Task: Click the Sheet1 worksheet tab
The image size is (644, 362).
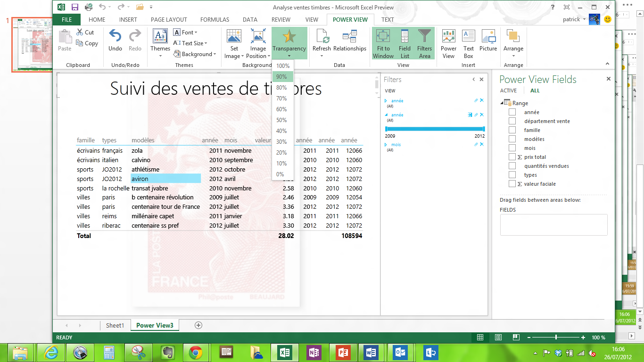Action: click(x=115, y=325)
